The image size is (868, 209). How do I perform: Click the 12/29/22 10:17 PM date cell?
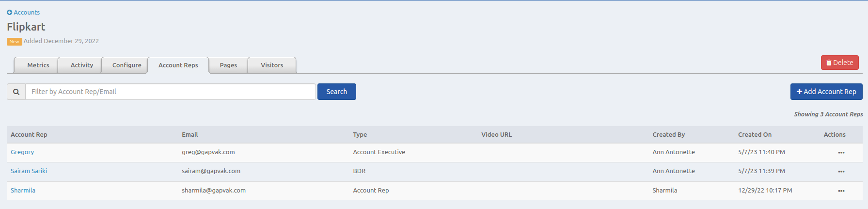pyautogui.click(x=765, y=191)
